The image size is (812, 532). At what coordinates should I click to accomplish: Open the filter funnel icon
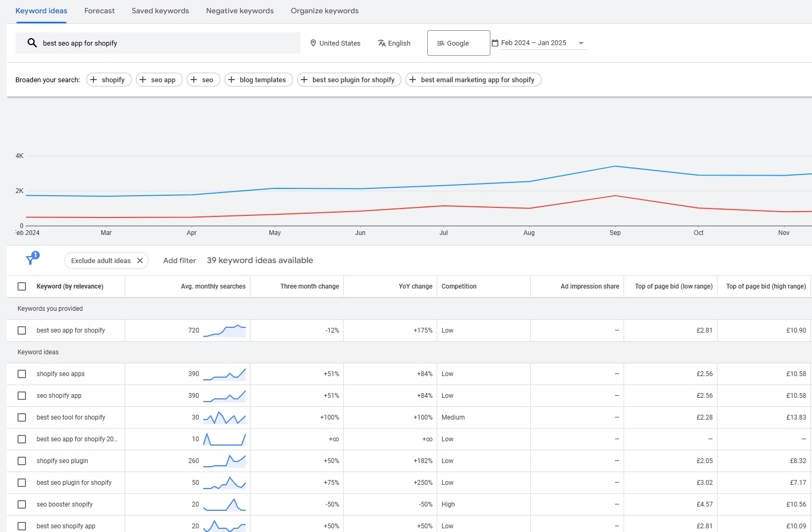click(x=31, y=259)
